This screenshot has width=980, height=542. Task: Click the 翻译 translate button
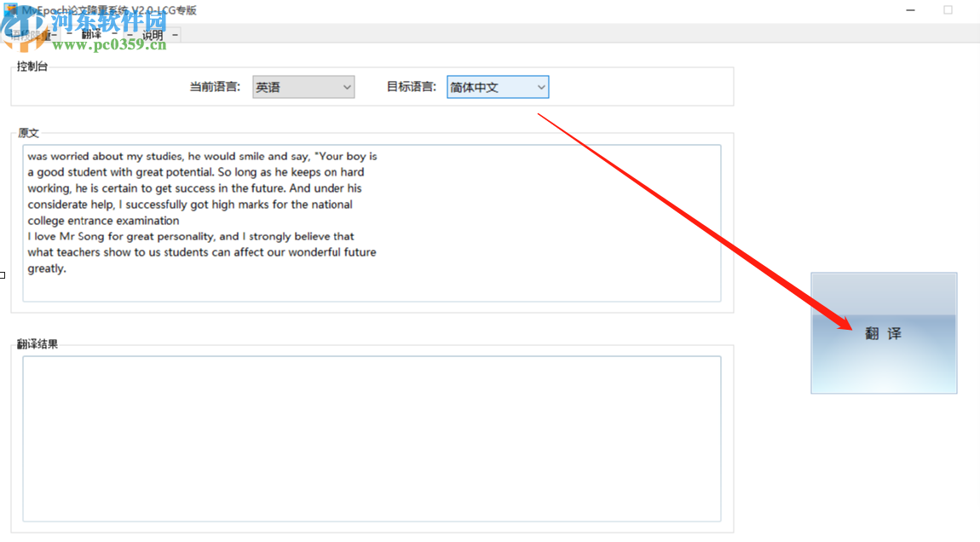pyautogui.click(x=884, y=333)
